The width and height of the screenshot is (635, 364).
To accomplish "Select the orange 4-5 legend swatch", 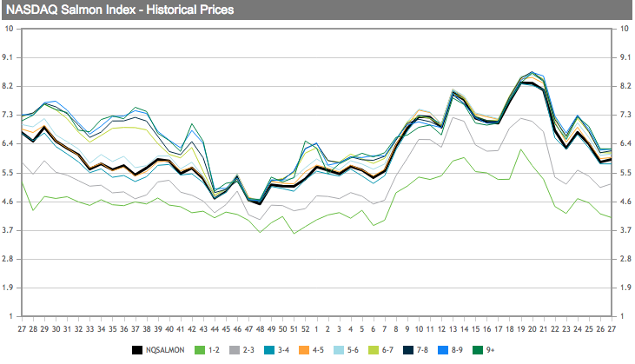I will coord(304,350).
